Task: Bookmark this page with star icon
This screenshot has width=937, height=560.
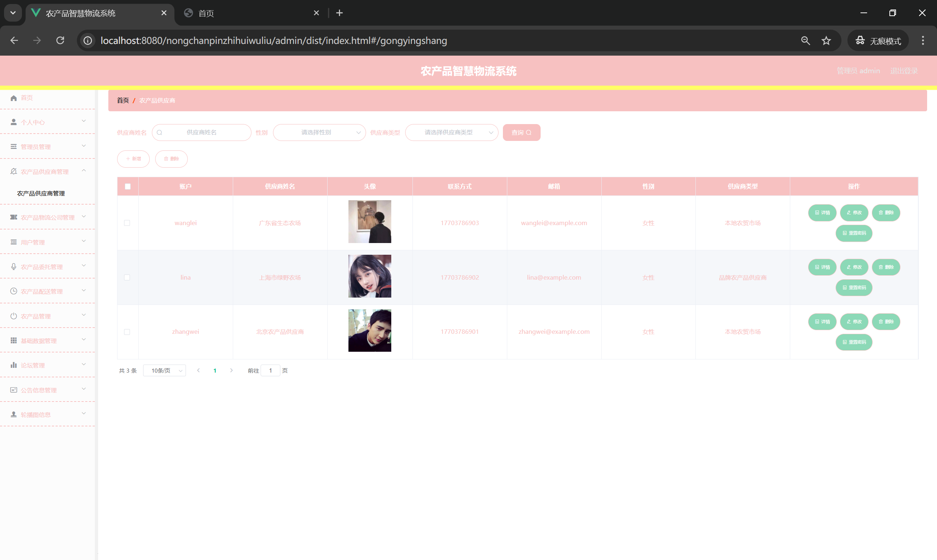Action: [x=826, y=40]
